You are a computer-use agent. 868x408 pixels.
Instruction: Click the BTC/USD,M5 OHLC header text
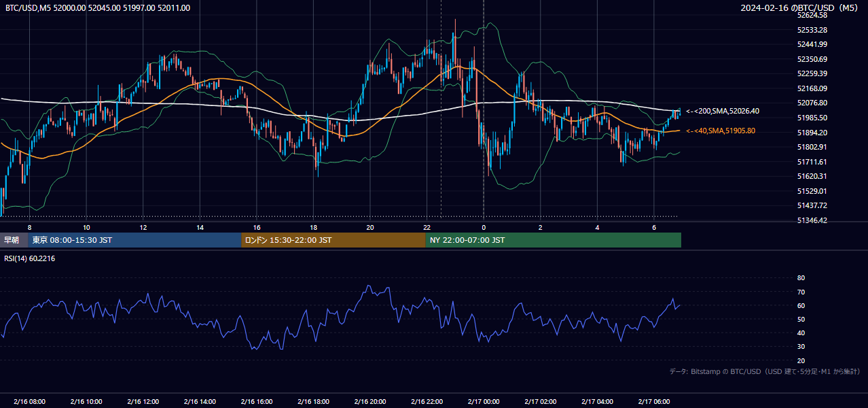pos(98,8)
